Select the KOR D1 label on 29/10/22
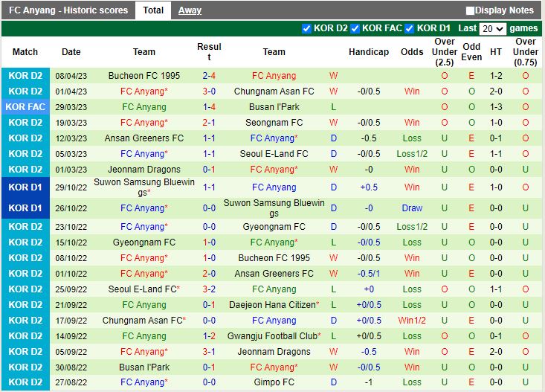 25,187
